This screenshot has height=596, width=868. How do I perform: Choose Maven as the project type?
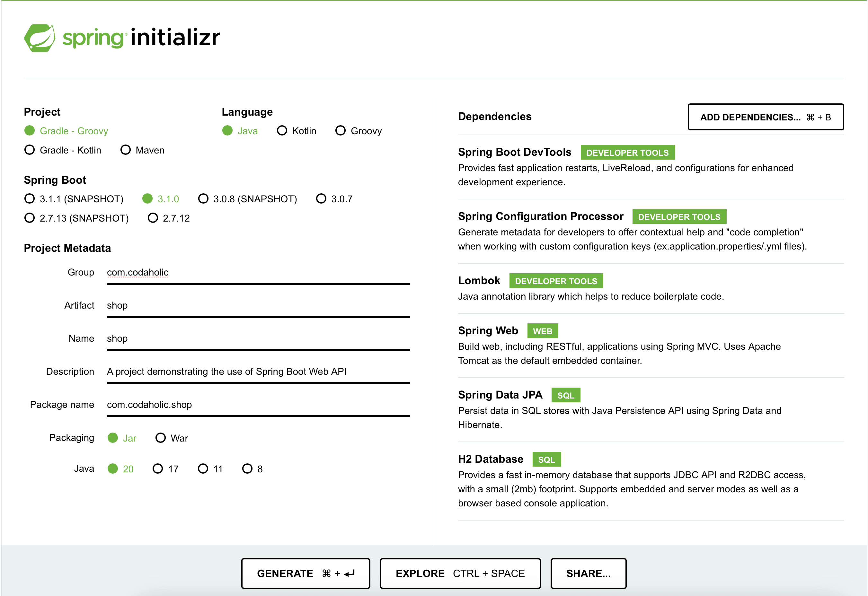(x=142, y=150)
